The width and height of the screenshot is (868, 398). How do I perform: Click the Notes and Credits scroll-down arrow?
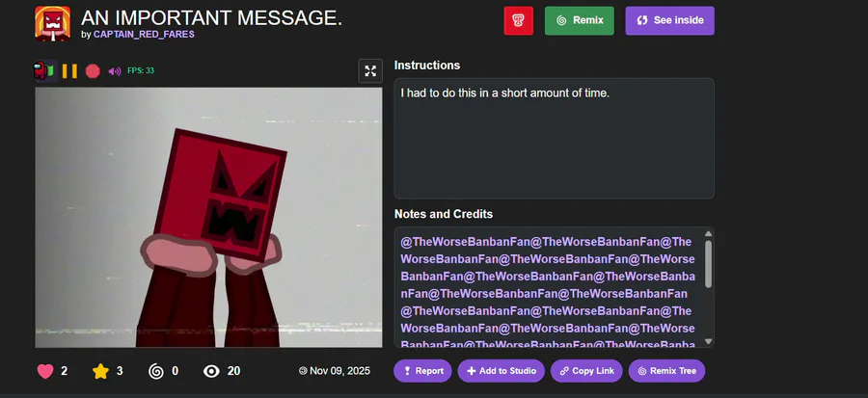tap(708, 341)
